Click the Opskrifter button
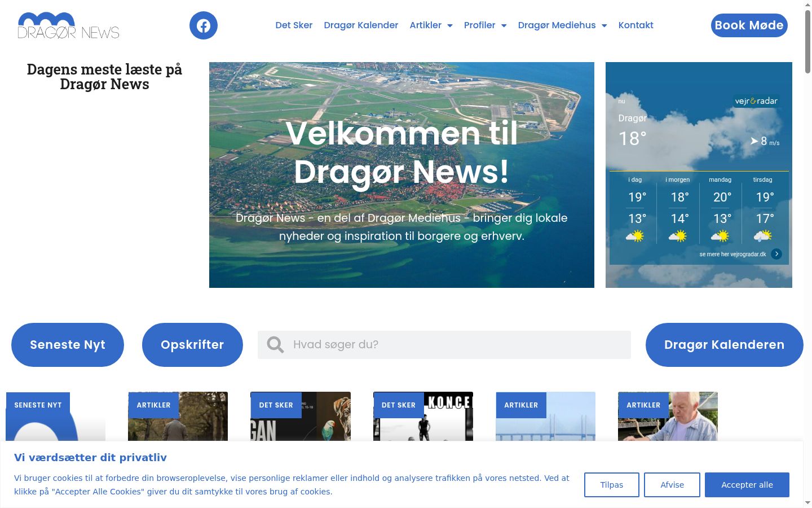The image size is (812, 508). (192, 345)
